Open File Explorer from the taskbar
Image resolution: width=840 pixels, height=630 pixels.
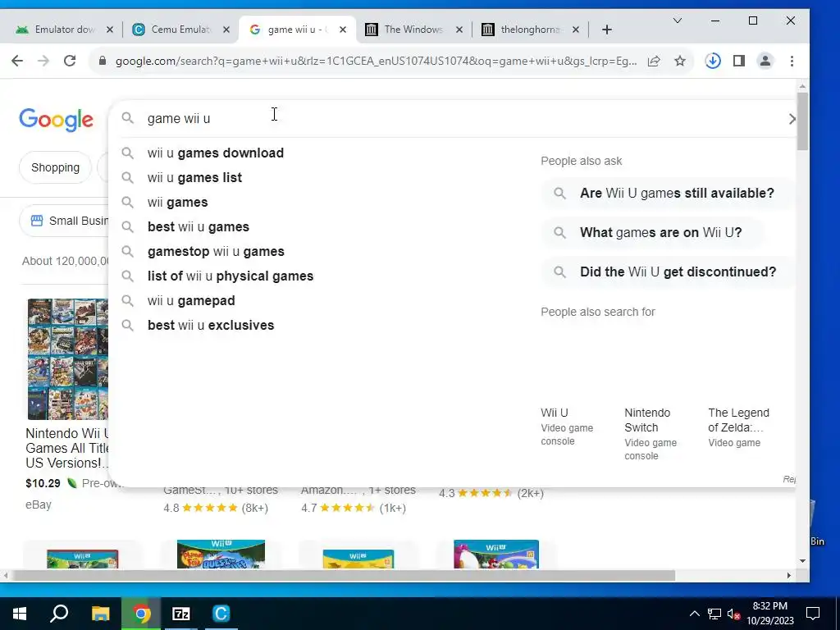100,614
